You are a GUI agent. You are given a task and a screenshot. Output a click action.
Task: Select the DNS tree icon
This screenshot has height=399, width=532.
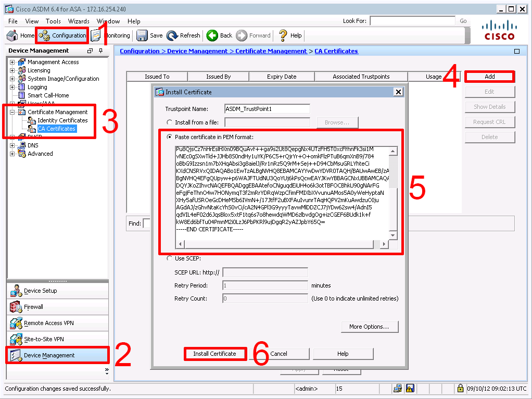(22, 145)
